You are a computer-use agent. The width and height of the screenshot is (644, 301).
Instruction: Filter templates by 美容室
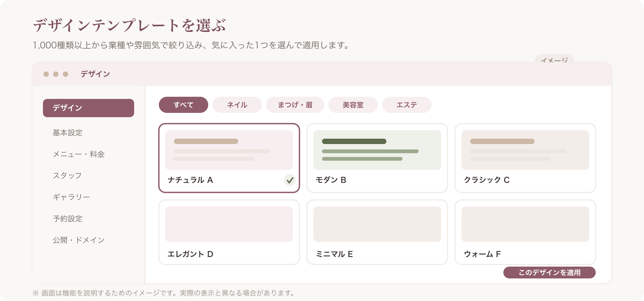(x=353, y=105)
